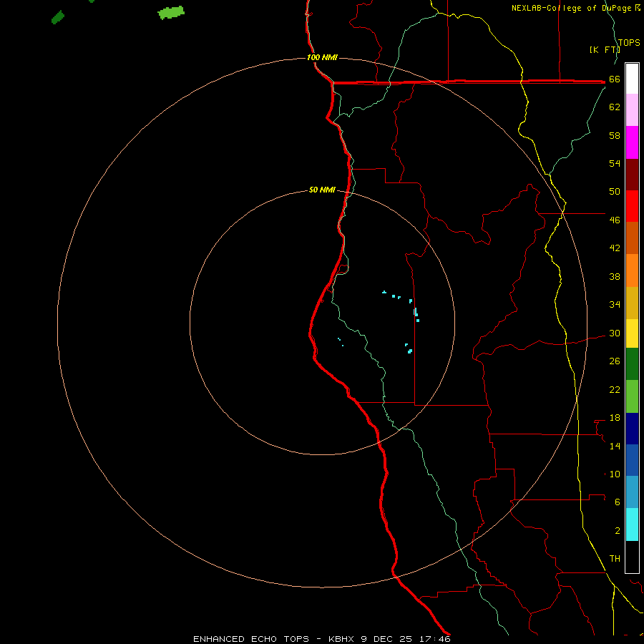Screen dimensions: 644x644
Task: Pick the cyan legend swatch
Action: [x=632, y=525]
